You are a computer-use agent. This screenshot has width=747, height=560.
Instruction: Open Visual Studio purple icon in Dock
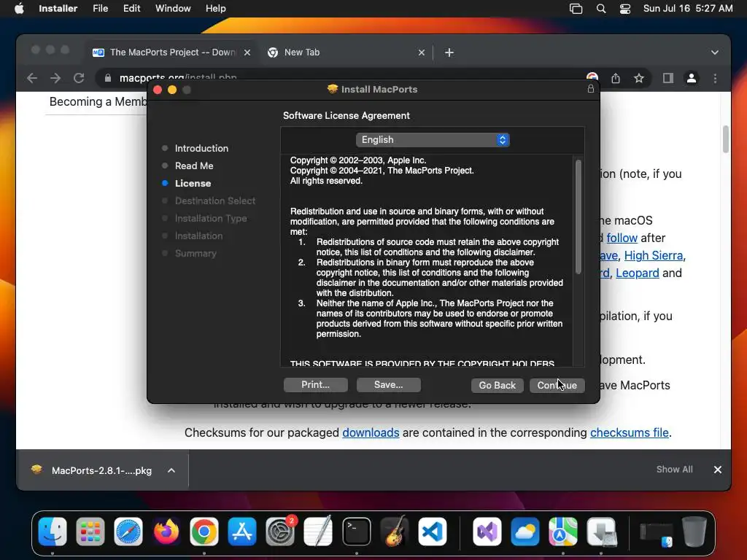(487, 532)
